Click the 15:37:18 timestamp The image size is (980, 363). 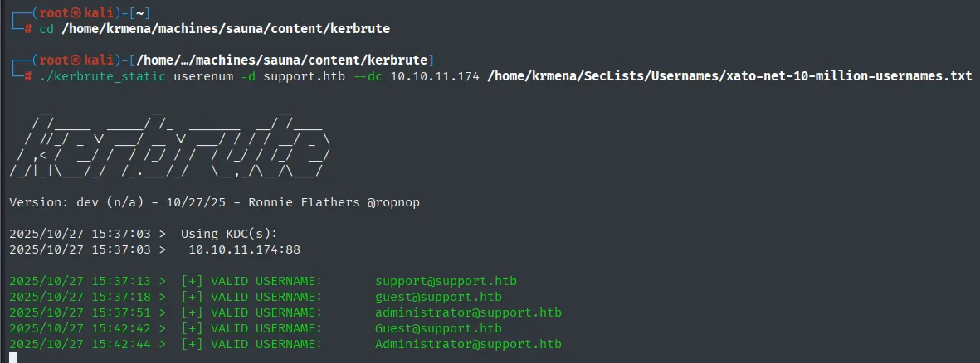pos(121,297)
